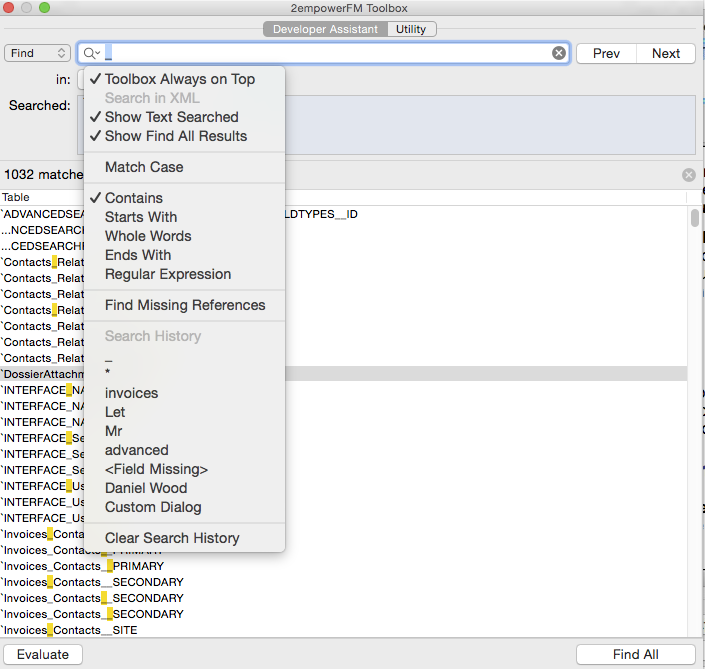Screen dimensions: 705x669
Task: Pick 'Daniel Wood' from search history
Action: (184, 488)
